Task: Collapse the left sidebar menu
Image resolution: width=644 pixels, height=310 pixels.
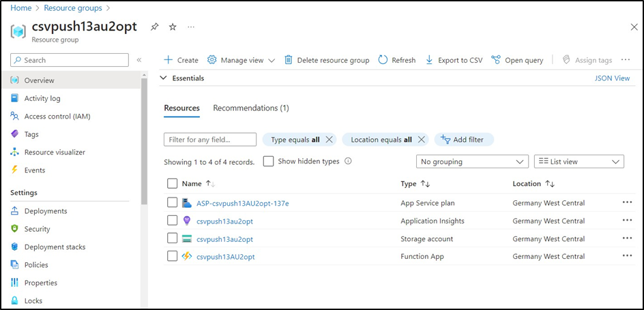Action: (x=139, y=60)
